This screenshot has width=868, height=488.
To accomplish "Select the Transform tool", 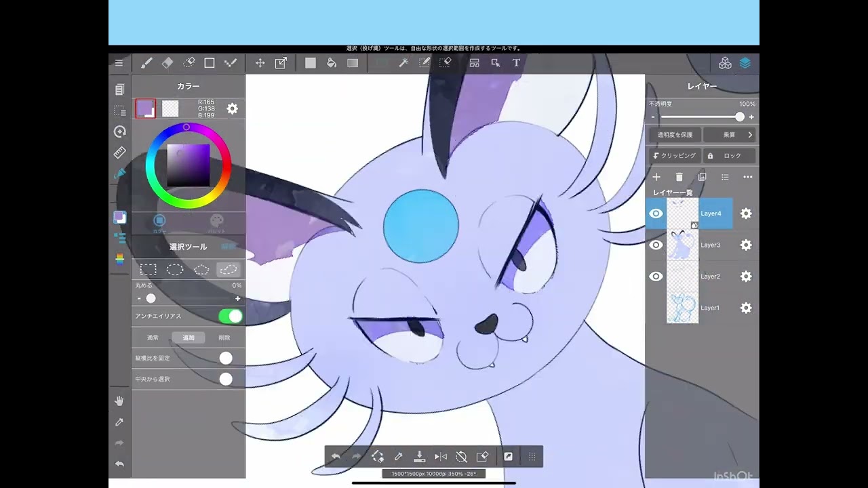I will 281,63.
